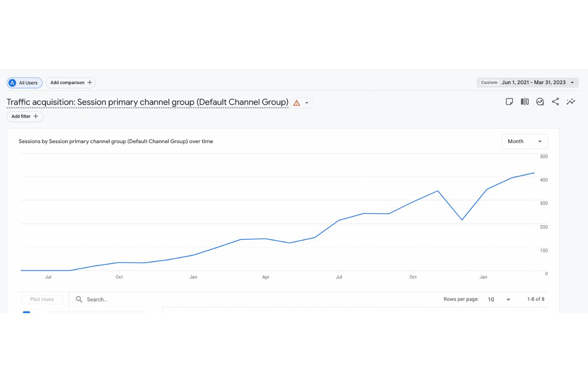Viewport: 588px width, 382px height.
Task: Expand the arrow next to the warning icon
Action: (x=307, y=103)
